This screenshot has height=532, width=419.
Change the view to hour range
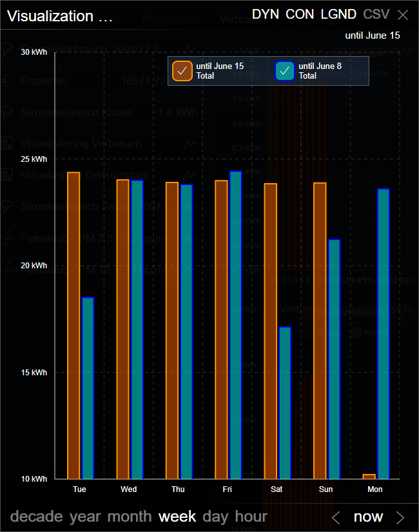(x=251, y=517)
